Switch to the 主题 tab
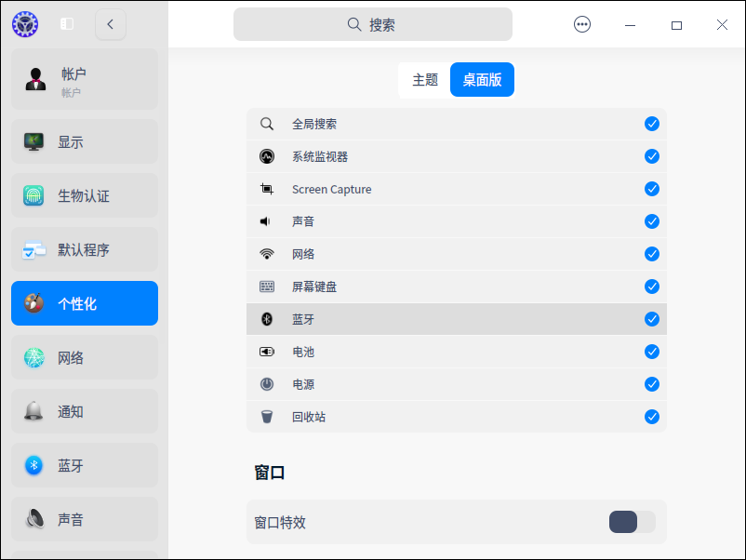The image size is (746, 560). [x=425, y=79]
